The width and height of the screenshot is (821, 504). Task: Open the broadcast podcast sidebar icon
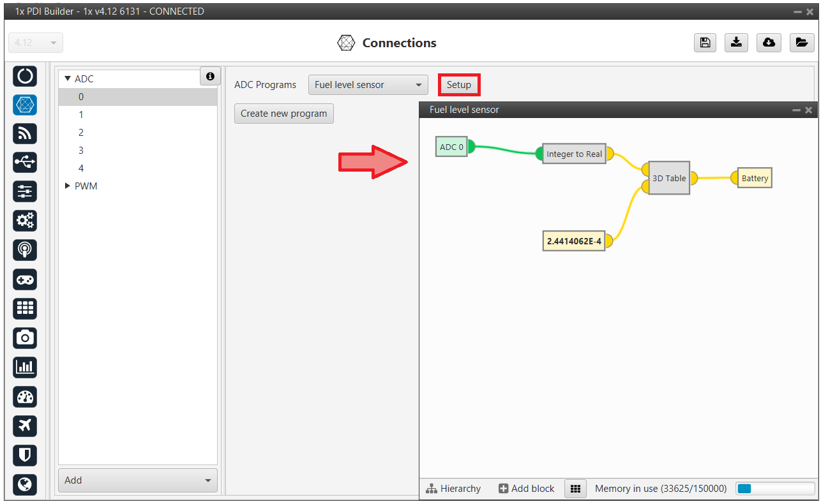(25, 250)
